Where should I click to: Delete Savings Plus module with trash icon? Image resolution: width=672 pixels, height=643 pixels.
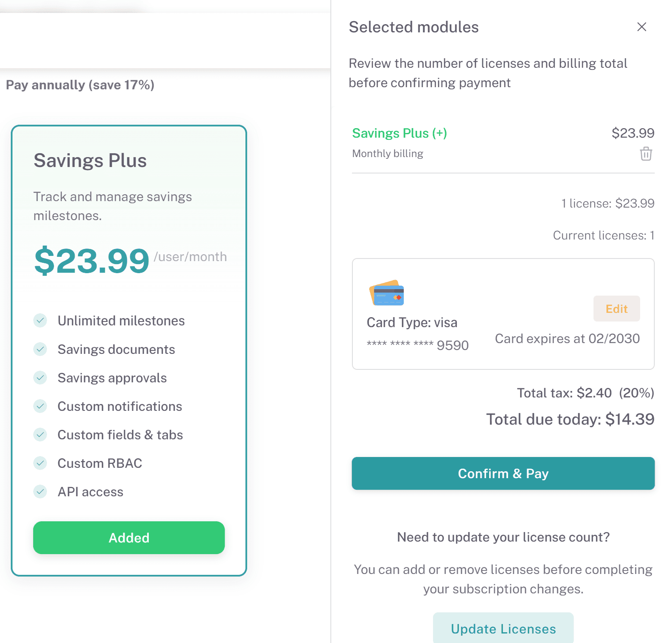(x=645, y=154)
